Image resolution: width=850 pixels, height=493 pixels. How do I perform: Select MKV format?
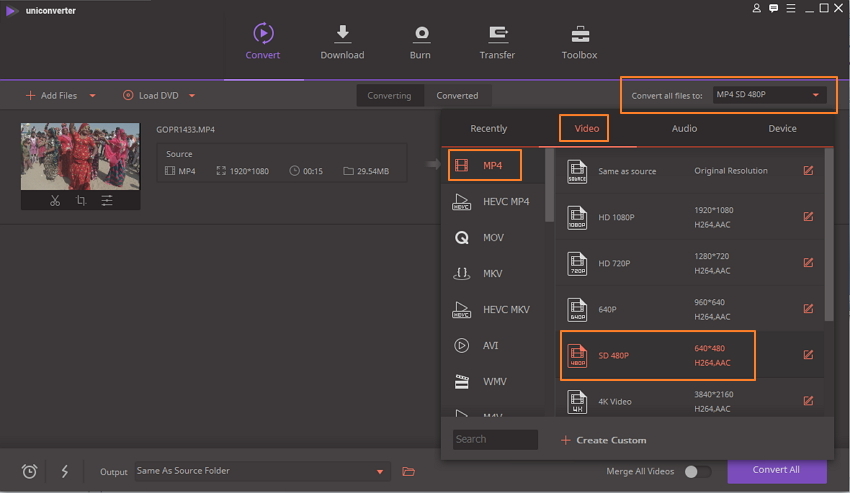pos(493,273)
